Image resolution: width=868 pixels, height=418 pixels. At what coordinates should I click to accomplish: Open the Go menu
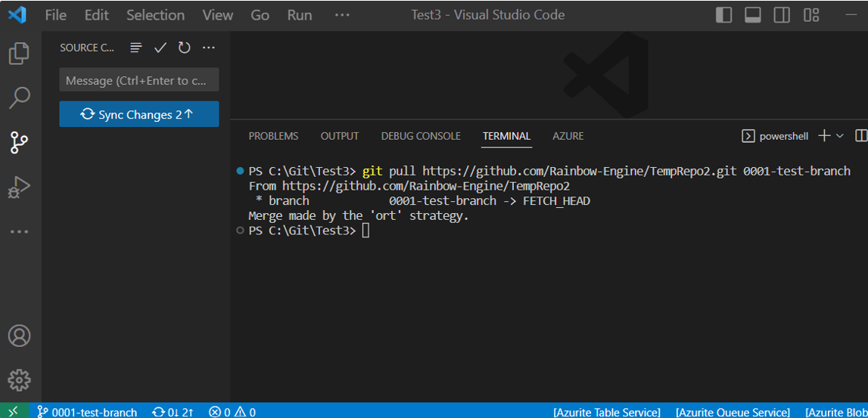(260, 15)
